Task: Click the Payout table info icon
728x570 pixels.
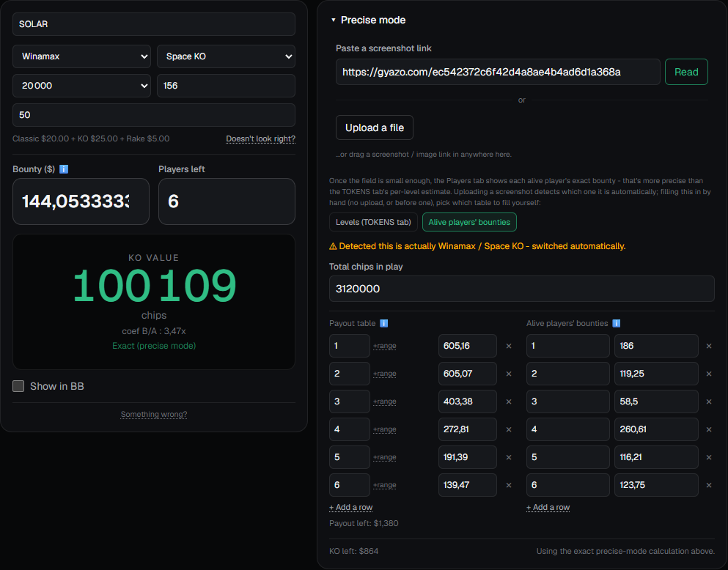Action: coord(384,323)
